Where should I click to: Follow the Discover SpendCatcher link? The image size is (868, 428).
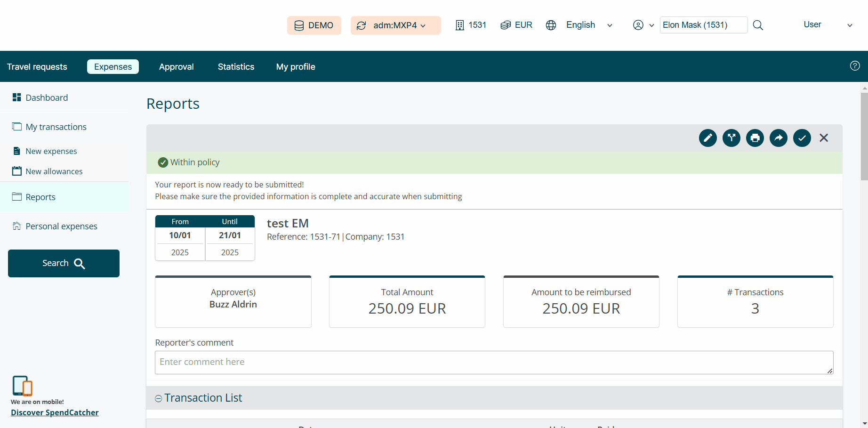[x=55, y=412]
